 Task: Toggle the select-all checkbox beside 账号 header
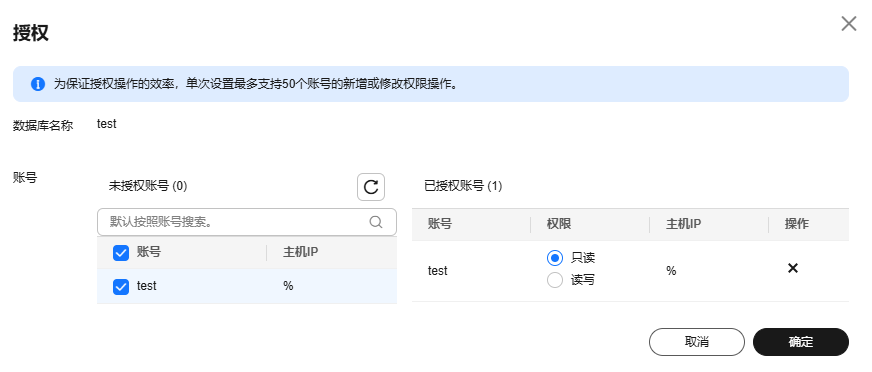121,253
